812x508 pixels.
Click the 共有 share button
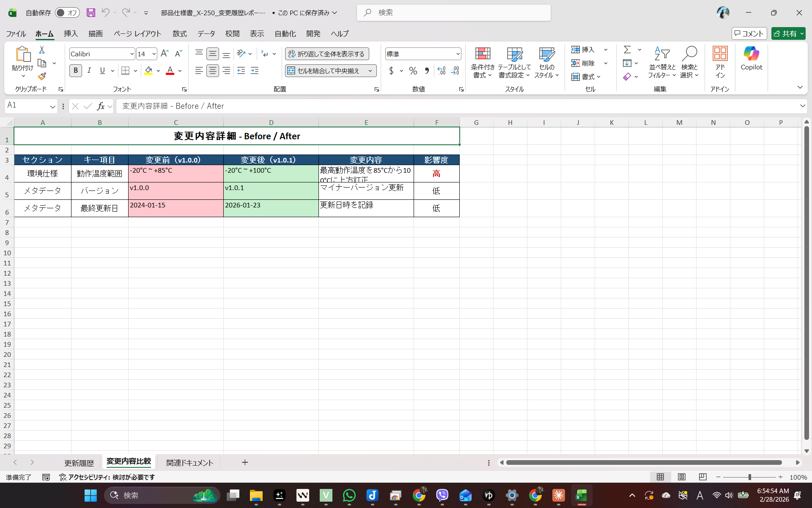click(x=785, y=33)
